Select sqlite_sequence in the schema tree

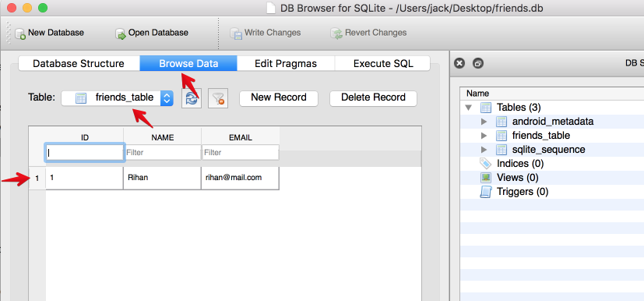pyautogui.click(x=549, y=150)
